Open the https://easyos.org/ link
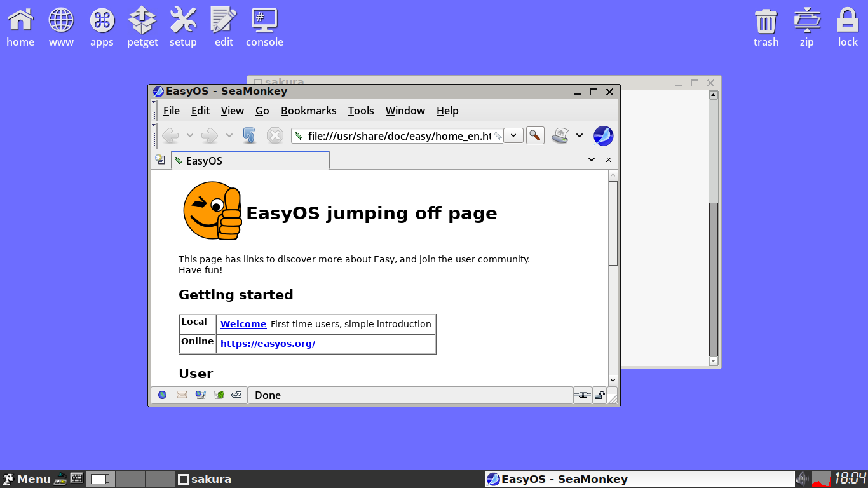This screenshot has height=488, width=868. pyautogui.click(x=268, y=344)
